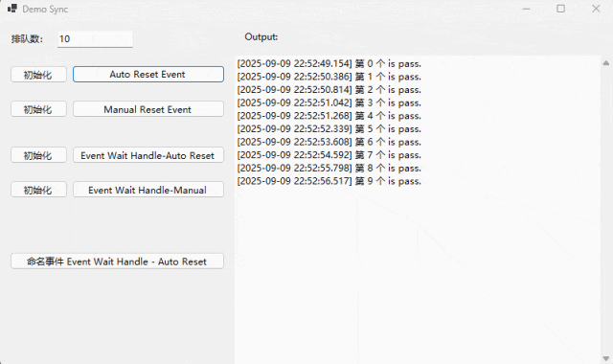Image resolution: width=613 pixels, height=364 pixels.
Task: Close the Demo Sync window
Action: coord(596,9)
